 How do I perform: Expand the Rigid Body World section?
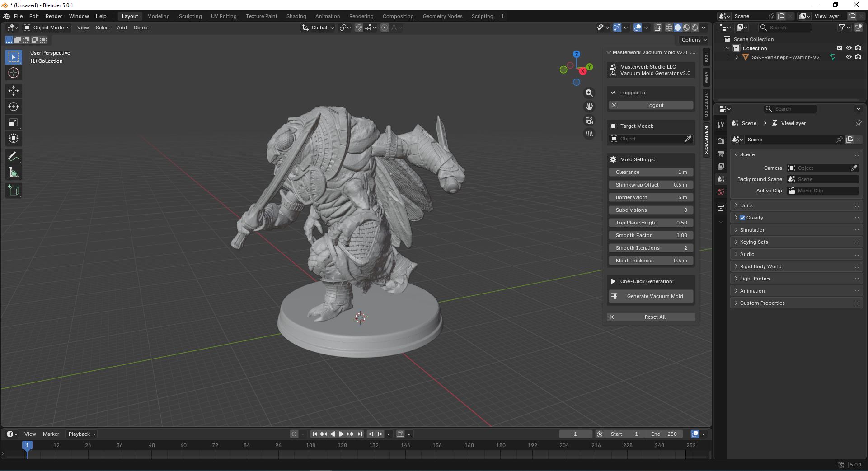(760, 266)
